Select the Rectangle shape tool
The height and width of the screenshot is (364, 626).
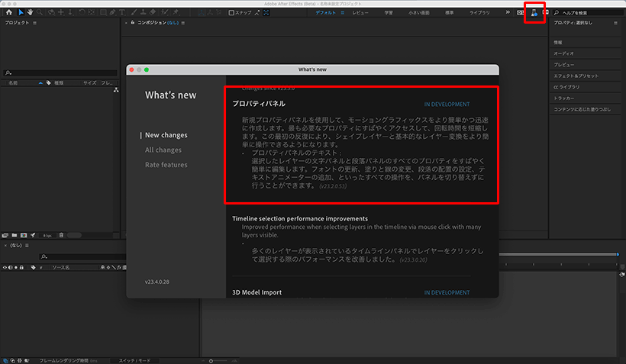click(x=103, y=12)
